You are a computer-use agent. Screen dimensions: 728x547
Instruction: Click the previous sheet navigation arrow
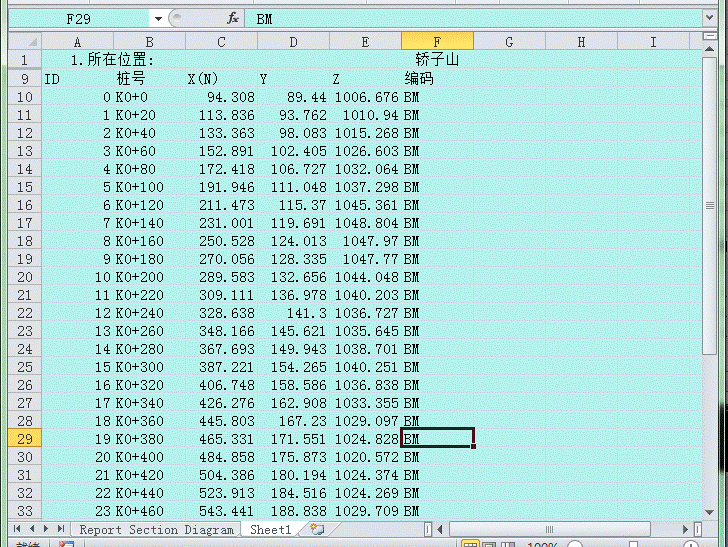point(31,529)
